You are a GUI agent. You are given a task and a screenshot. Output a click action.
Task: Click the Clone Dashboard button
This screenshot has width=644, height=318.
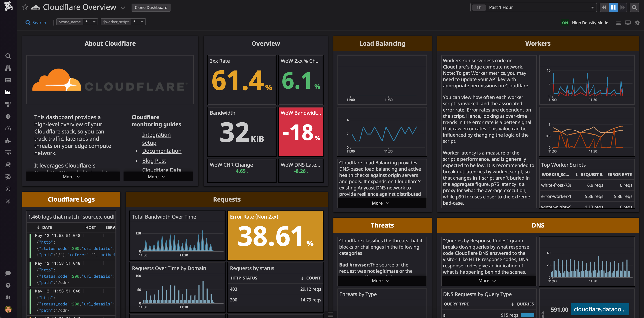coord(151,7)
